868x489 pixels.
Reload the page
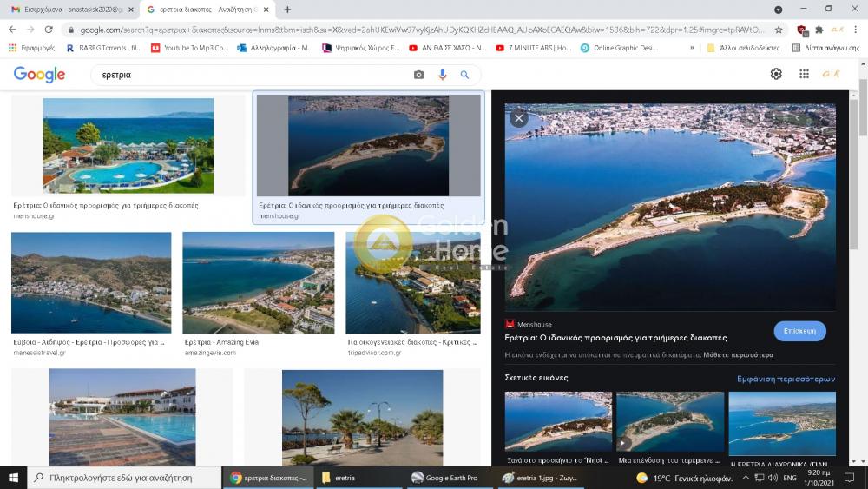pos(49,30)
